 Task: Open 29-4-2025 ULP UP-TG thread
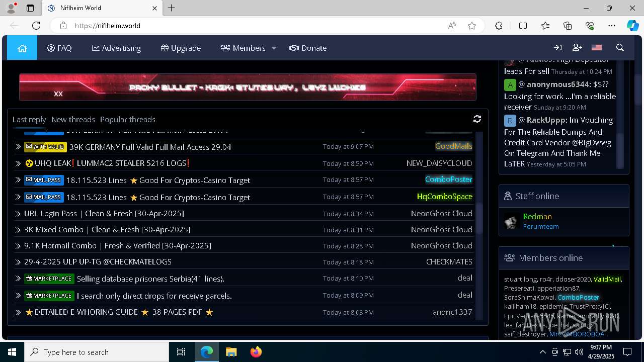click(98, 261)
